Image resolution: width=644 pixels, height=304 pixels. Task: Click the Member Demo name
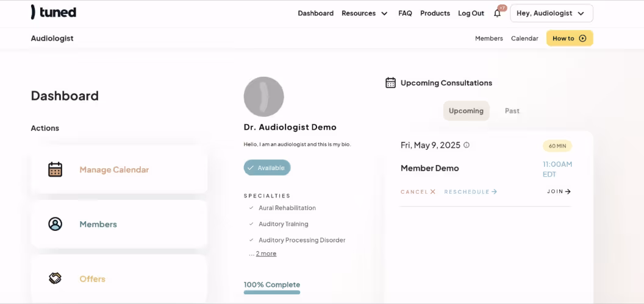coord(429,168)
